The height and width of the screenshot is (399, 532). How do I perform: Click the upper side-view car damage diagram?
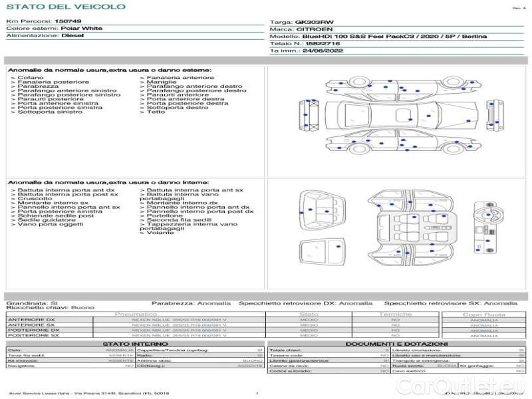404,88
